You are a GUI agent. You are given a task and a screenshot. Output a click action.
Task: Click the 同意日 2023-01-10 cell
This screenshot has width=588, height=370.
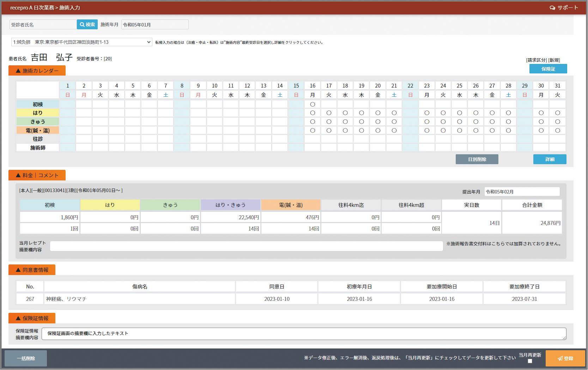pos(277,299)
